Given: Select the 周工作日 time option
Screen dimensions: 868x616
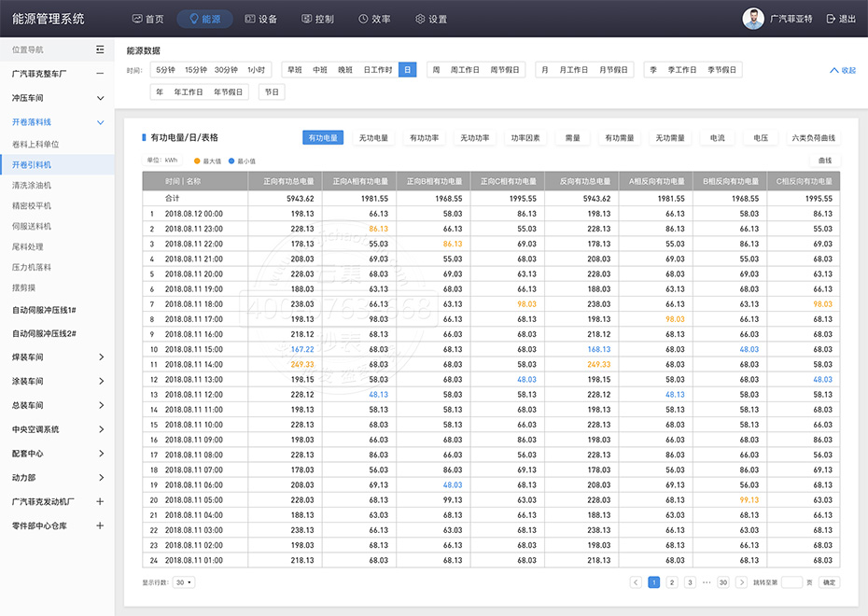Looking at the screenshot, I should pyautogui.click(x=465, y=70).
